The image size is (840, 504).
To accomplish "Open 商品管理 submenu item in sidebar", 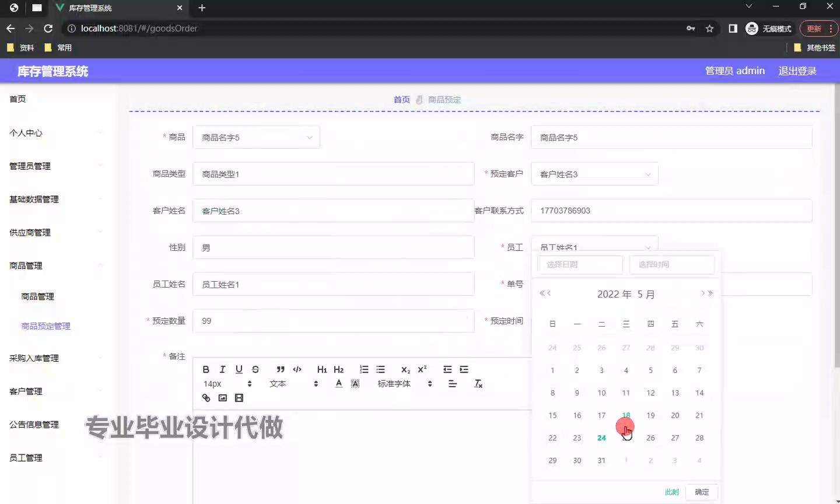I will click(x=37, y=296).
